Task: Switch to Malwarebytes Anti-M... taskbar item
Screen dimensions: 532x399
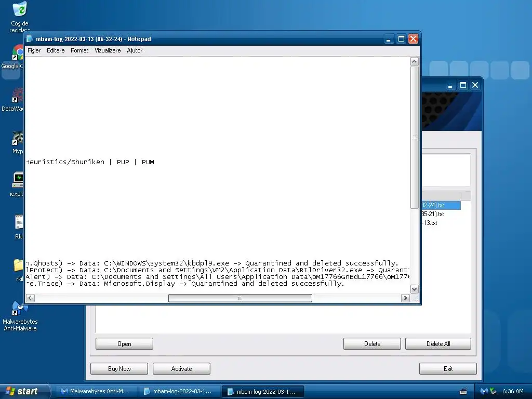Action: (x=96, y=391)
